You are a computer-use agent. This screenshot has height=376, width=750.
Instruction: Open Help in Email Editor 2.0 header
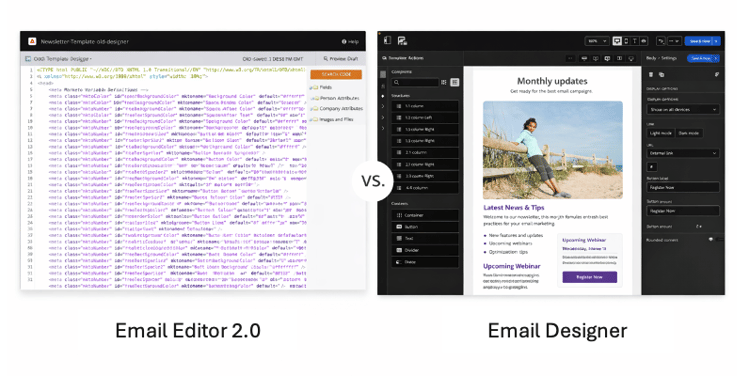click(x=350, y=42)
